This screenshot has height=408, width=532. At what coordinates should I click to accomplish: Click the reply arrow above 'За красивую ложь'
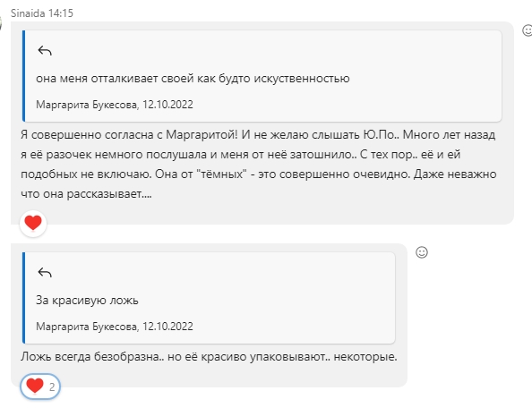pos(45,273)
